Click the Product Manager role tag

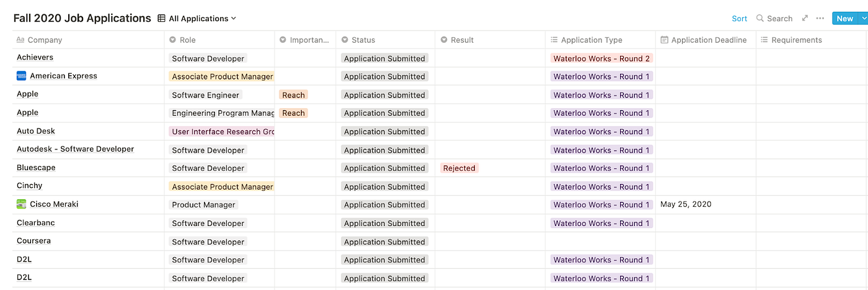[204, 205]
